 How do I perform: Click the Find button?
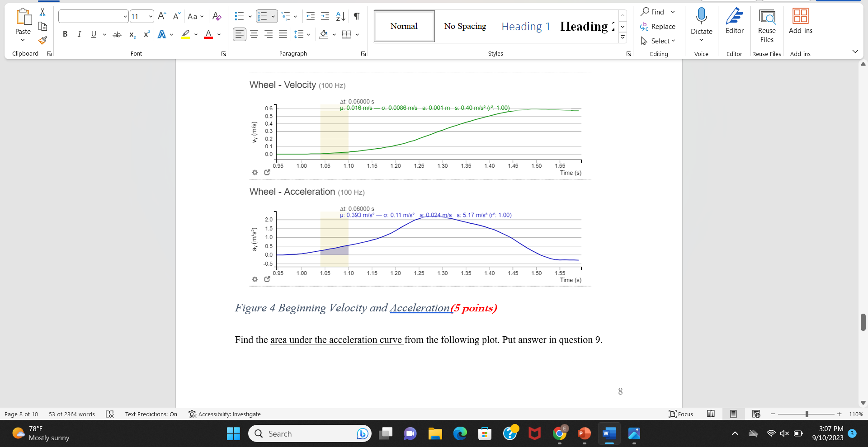tap(652, 12)
